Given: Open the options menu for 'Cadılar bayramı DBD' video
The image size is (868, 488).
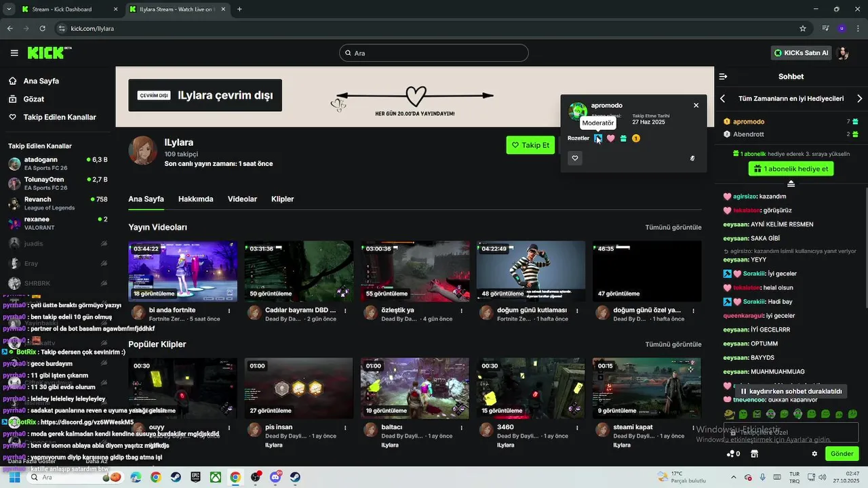Looking at the screenshot, I should point(345,311).
